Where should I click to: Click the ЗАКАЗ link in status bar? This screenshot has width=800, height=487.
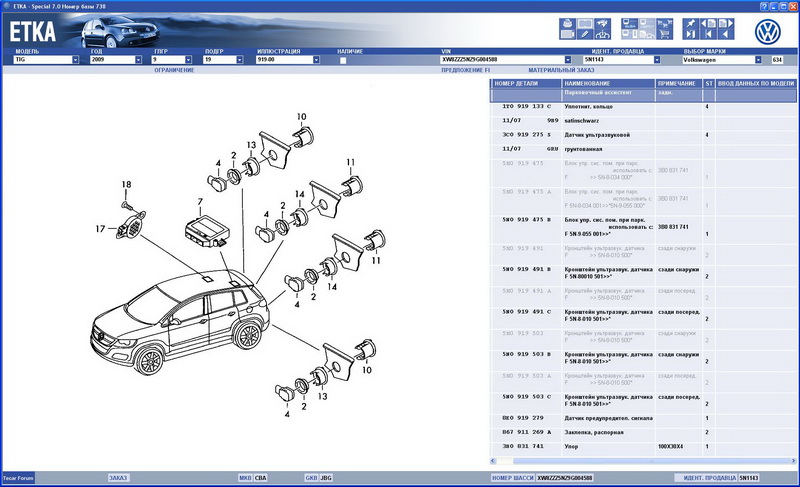click(x=119, y=478)
